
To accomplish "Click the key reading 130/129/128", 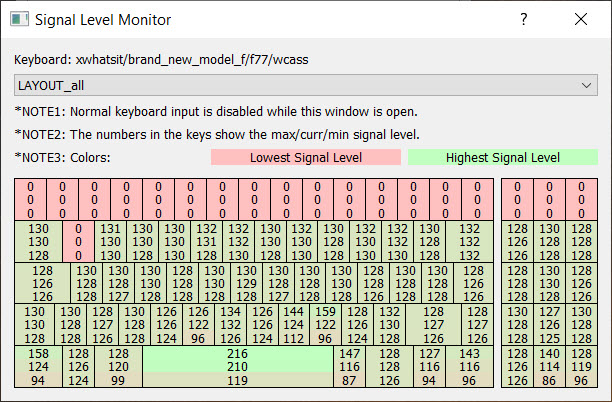I will click(x=246, y=284).
